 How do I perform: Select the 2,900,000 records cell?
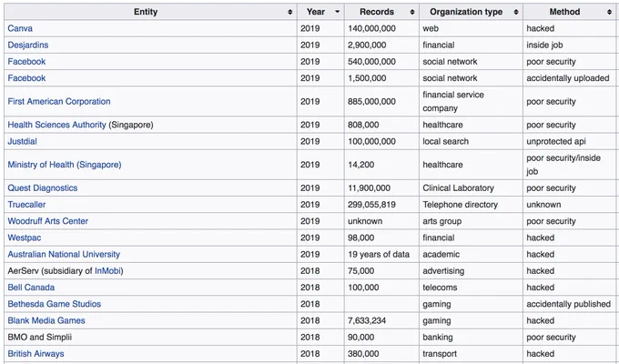click(x=381, y=45)
